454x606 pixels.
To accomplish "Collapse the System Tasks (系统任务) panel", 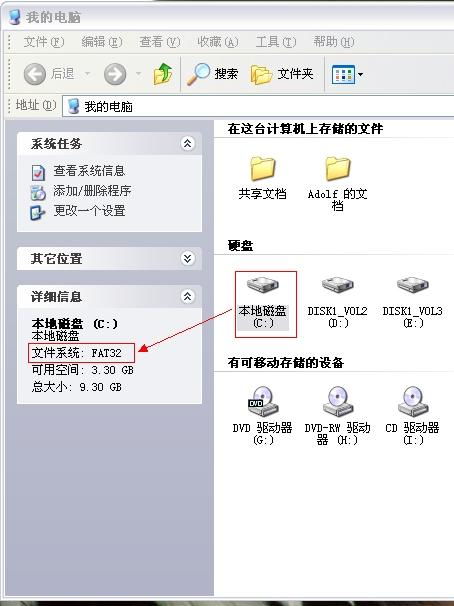I will tap(187, 143).
